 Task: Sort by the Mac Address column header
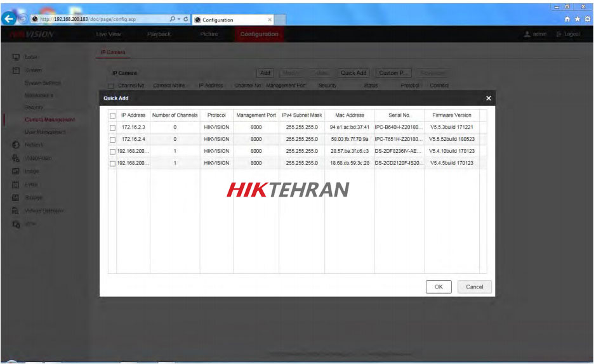coord(349,115)
